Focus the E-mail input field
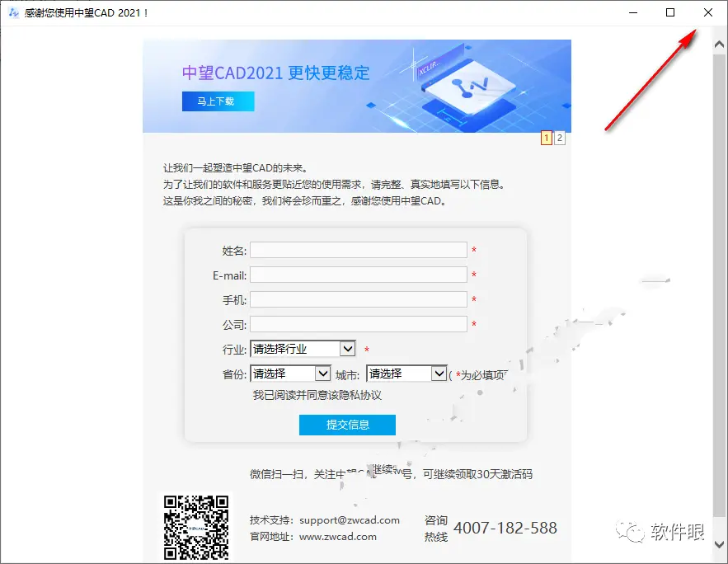This screenshot has width=728, height=564. pos(359,275)
